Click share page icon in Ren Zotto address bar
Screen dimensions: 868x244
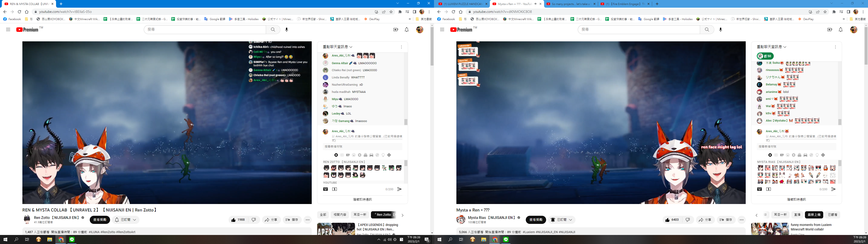[x=384, y=12]
